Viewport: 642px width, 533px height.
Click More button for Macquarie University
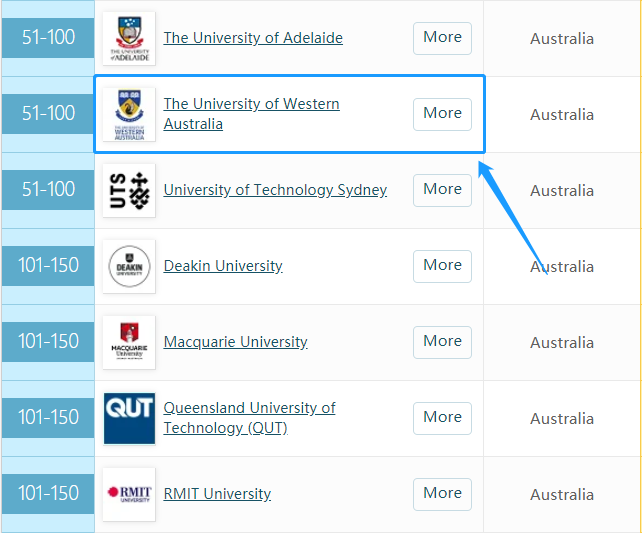[442, 342]
